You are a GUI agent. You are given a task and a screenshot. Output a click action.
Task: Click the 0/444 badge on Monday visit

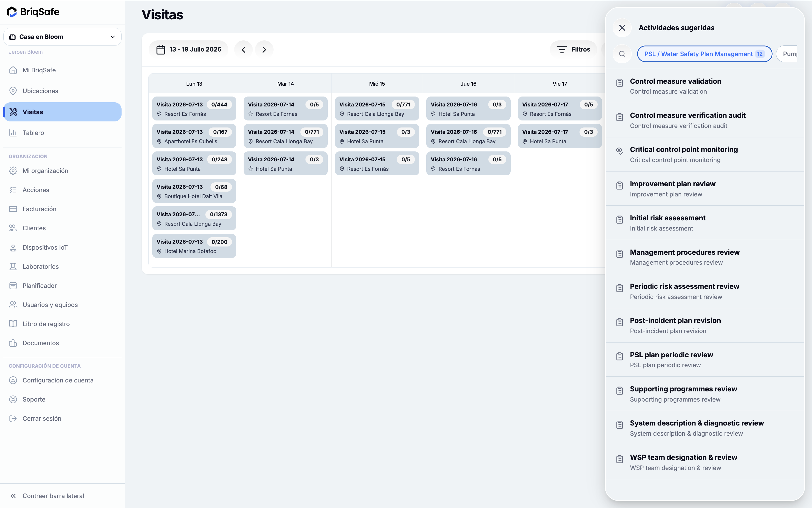pyautogui.click(x=219, y=105)
